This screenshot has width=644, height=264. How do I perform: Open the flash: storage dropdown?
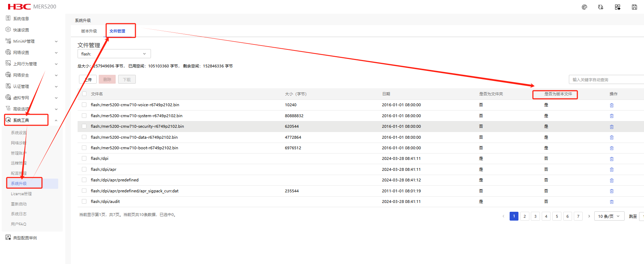114,54
